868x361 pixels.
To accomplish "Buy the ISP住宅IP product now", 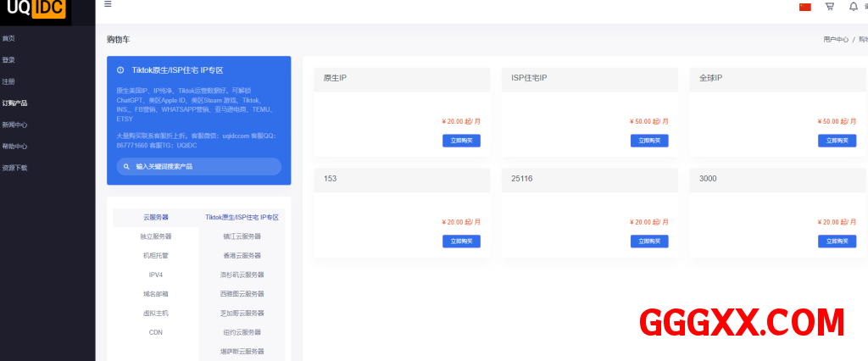I will 649,141.
